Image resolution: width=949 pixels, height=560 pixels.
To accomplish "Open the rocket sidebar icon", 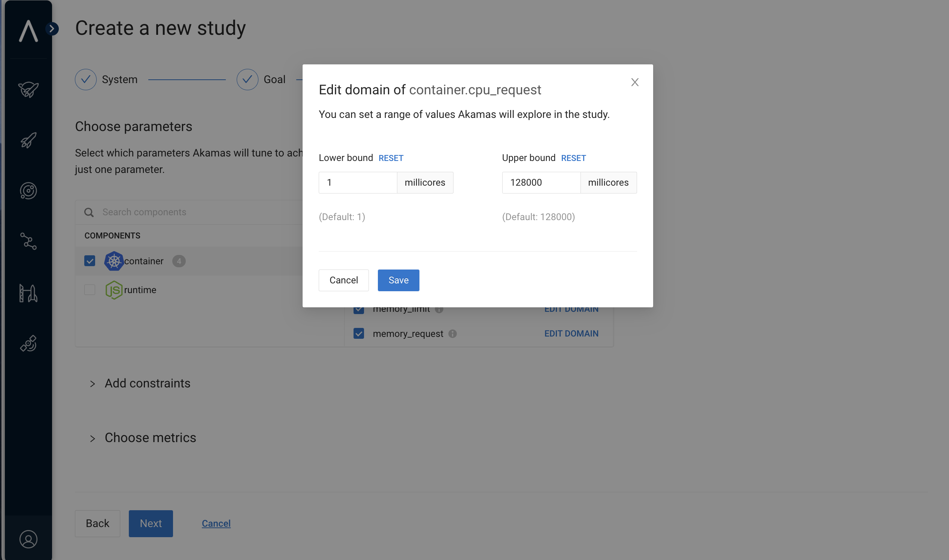I will pyautogui.click(x=28, y=140).
